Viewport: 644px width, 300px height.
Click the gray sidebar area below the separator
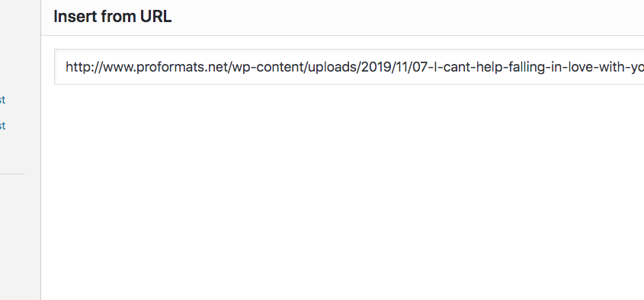click(20, 238)
